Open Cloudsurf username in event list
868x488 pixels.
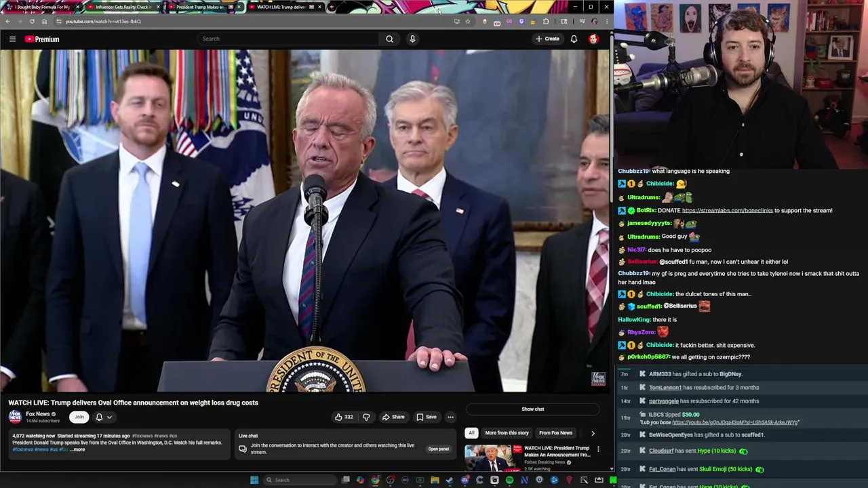[x=661, y=451]
